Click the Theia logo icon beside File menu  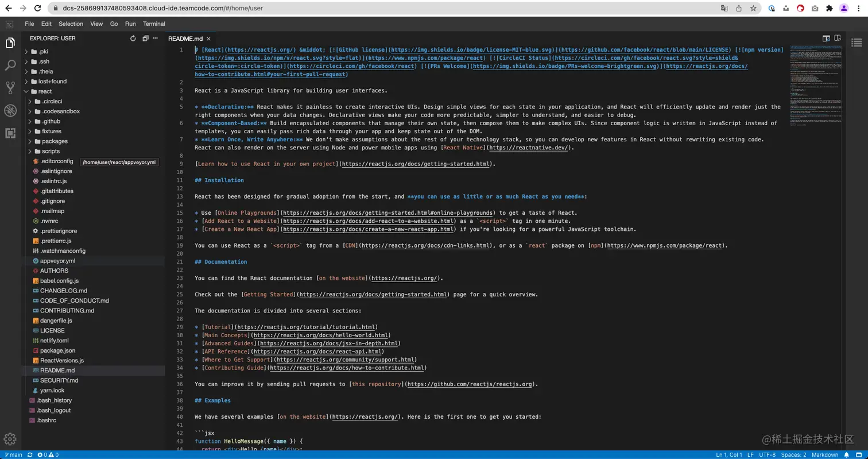point(10,24)
